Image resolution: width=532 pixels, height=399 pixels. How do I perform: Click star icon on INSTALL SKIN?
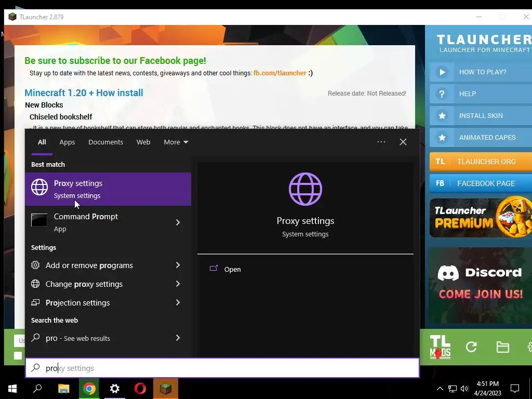(x=442, y=116)
